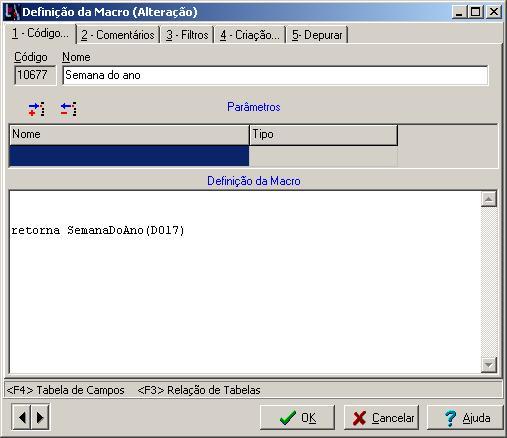Go to next record arrow
507x438 pixels.
(40, 417)
